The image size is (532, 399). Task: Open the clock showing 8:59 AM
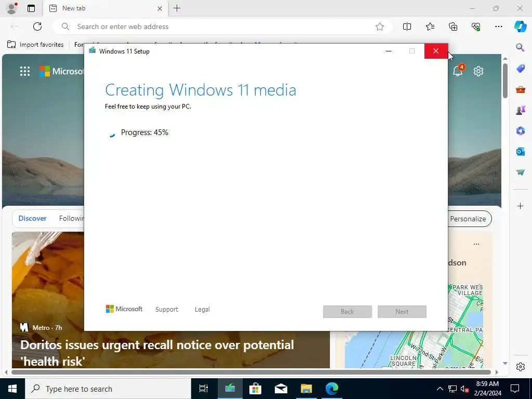coord(487,389)
